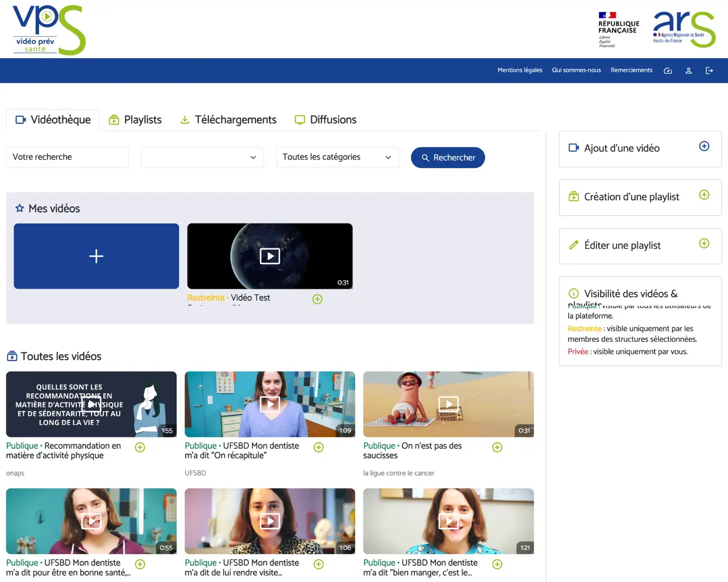Click the VPS vidéo prév santé logo

[49, 30]
